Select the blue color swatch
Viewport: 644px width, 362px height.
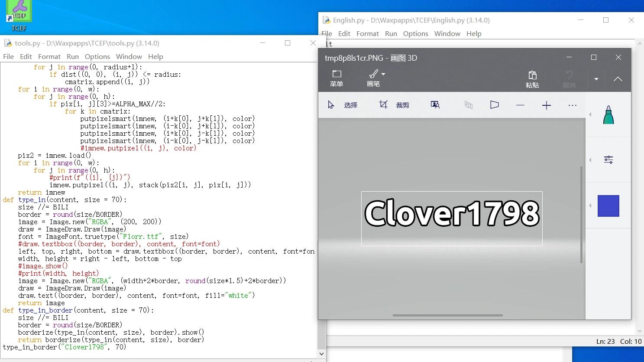pyautogui.click(x=608, y=206)
